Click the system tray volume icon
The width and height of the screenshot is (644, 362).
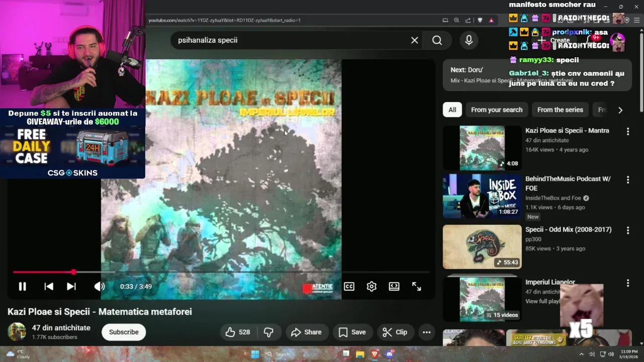point(611,354)
